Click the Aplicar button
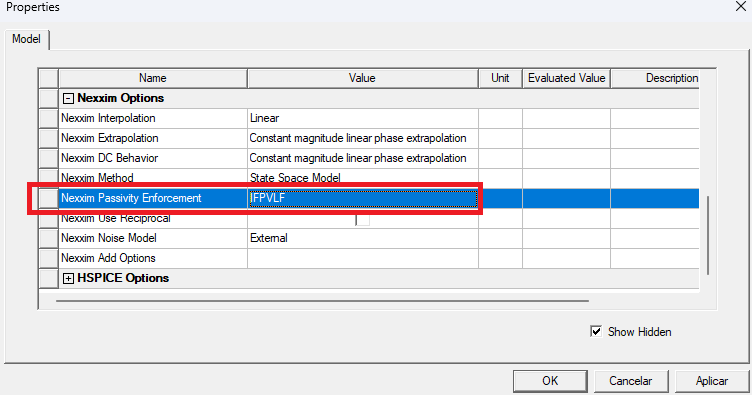The image size is (752, 395). coord(712,381)
